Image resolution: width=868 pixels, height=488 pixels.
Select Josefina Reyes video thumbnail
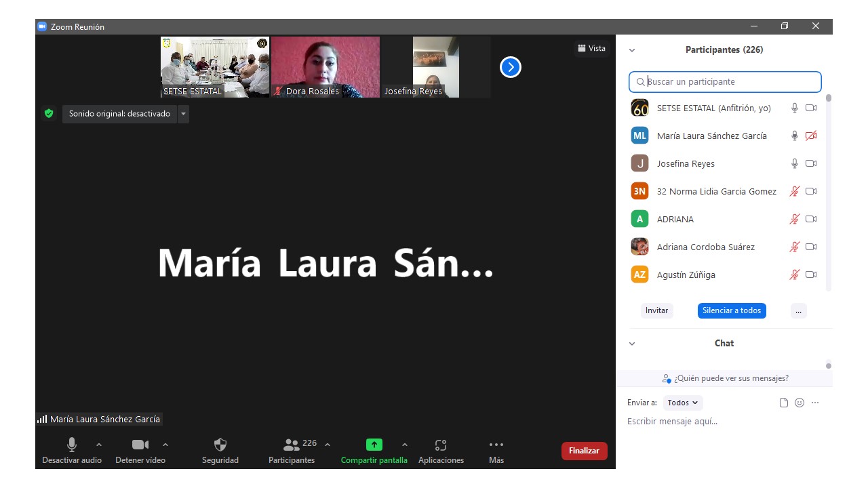click(436, 67)
